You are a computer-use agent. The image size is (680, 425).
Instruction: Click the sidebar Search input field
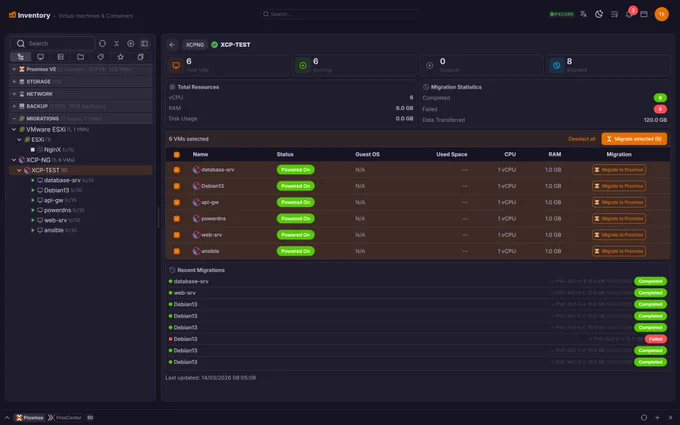(52, 43)
